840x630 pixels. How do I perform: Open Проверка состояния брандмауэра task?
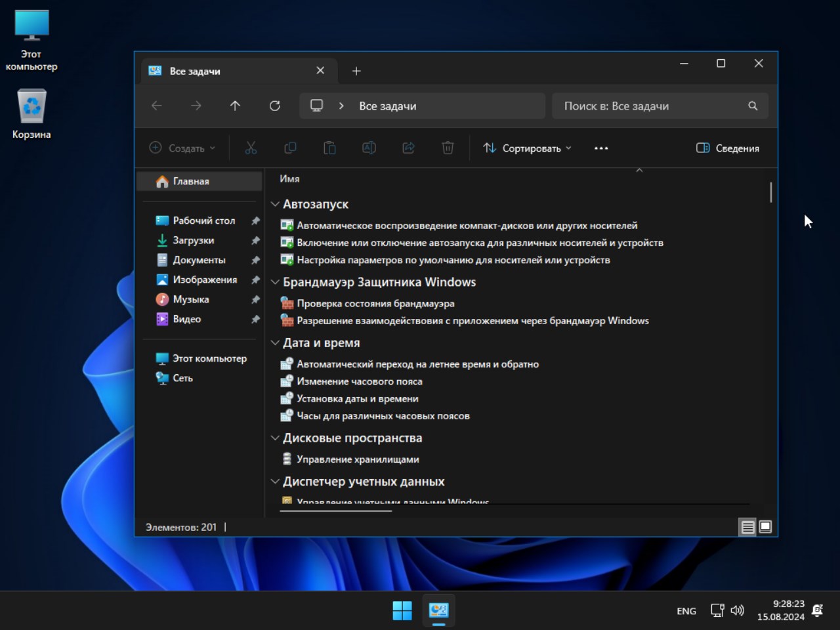point(375,303)
